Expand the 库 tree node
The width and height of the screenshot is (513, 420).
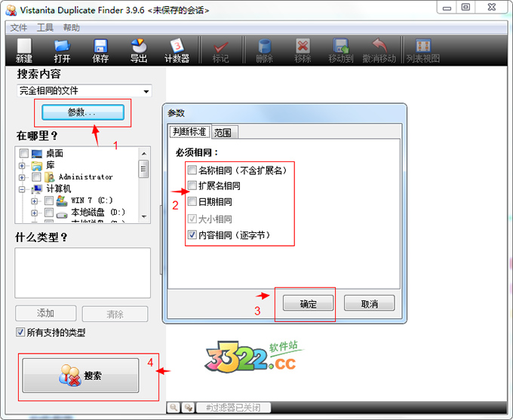point(22,166)
